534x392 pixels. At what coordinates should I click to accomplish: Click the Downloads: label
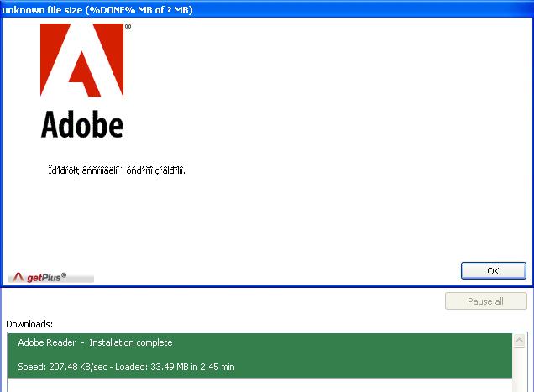pyautogui.click(x=29, y=324)
